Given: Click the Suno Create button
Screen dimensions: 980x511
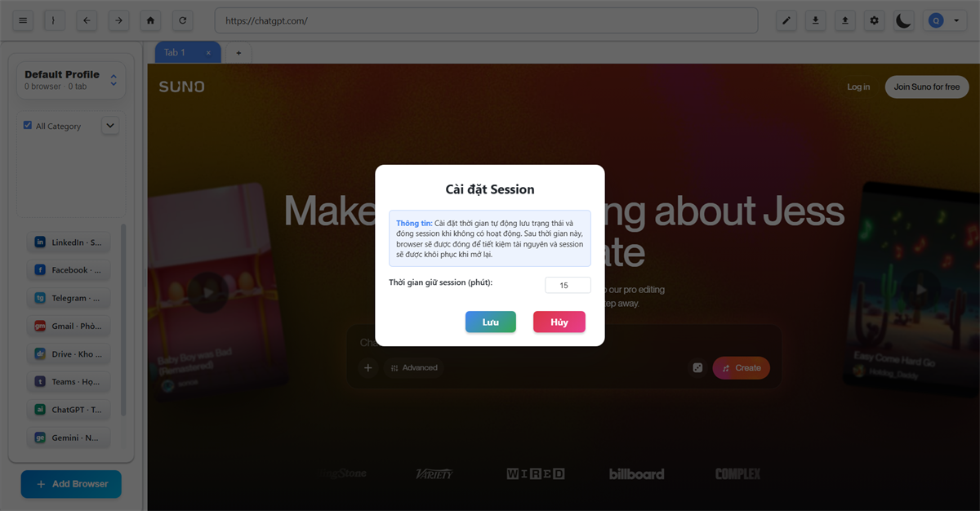Looking at the screenshot, I should (742, 368).
